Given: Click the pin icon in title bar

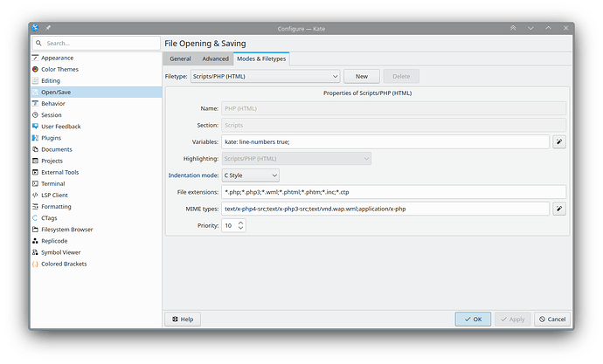Looking at the screenshot, I should (48, 28).
